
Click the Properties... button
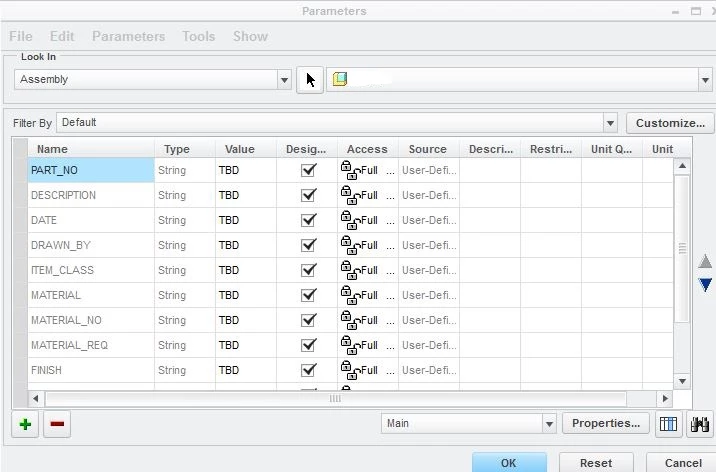[606, 423]
